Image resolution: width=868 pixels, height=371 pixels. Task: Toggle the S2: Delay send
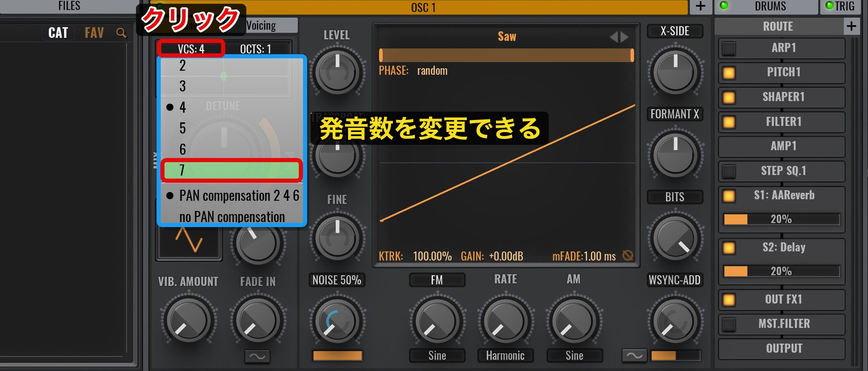729,248
